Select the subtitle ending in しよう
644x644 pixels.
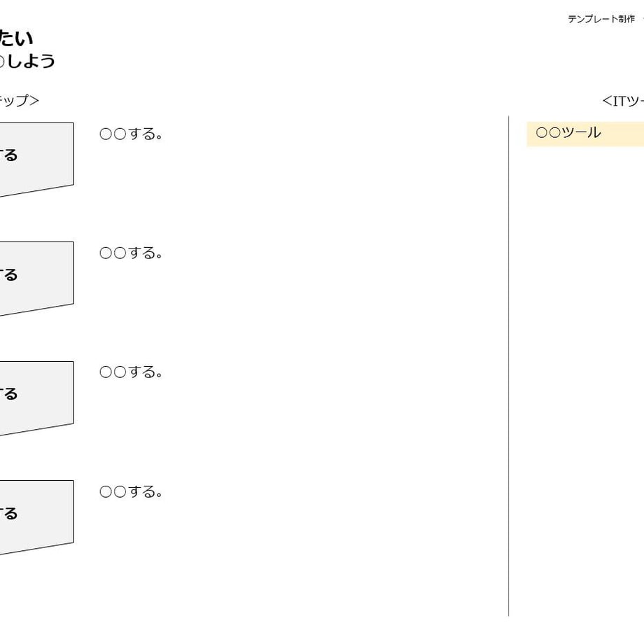(27, 61)
